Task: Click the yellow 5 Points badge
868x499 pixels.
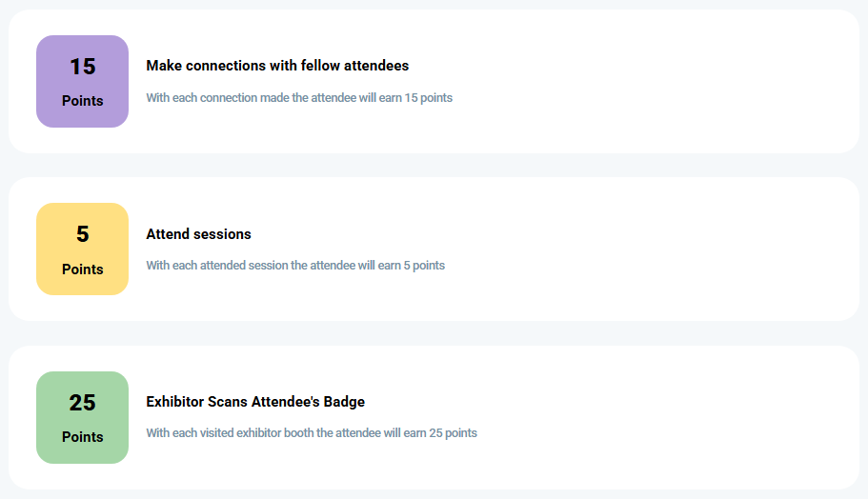Action: point(83,249)
